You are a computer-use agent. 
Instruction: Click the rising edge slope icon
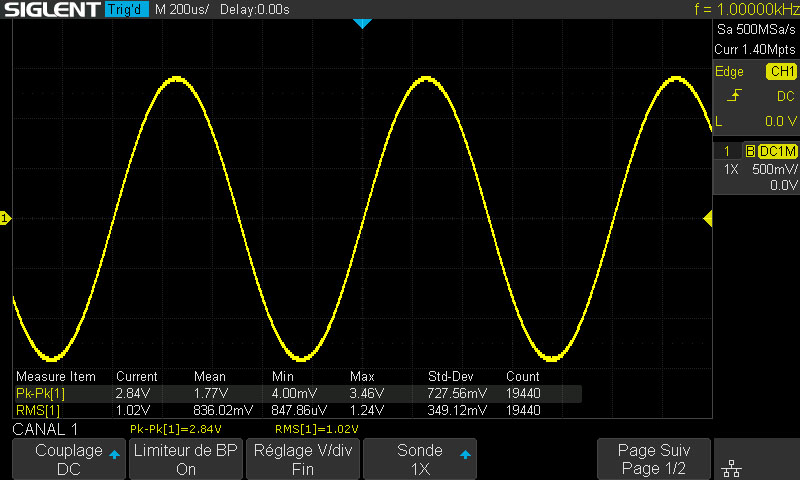pos(734,95)
